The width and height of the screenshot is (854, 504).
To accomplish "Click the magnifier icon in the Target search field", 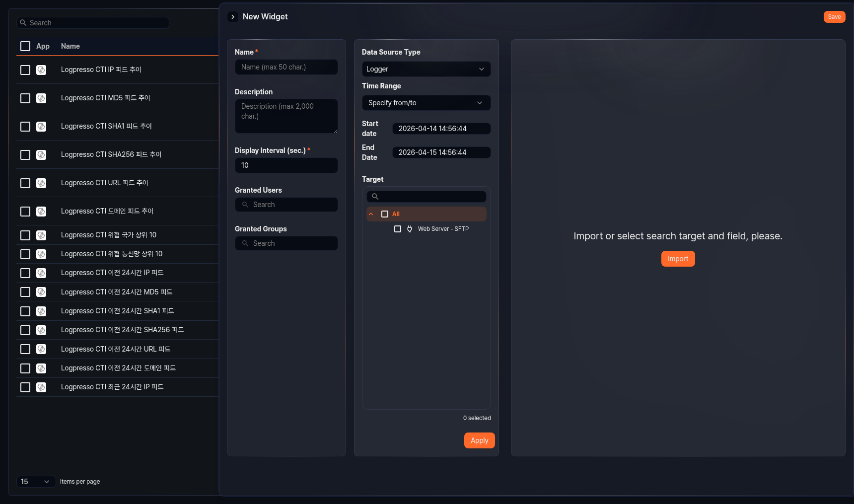I will coord(375,197).
